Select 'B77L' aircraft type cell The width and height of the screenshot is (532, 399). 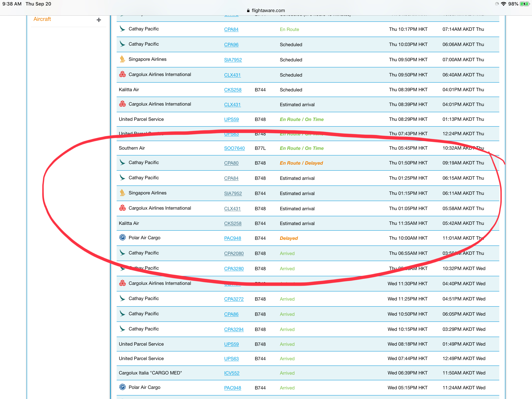pos(260,148)
